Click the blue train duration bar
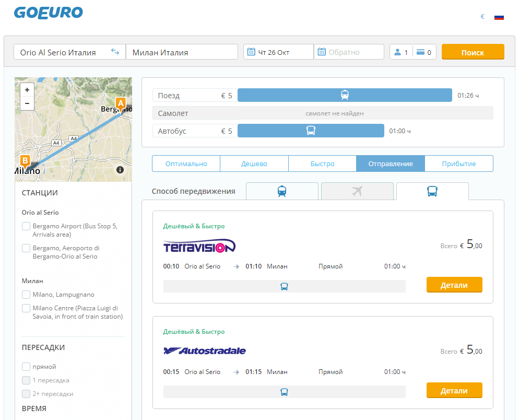 coord(345,95)
